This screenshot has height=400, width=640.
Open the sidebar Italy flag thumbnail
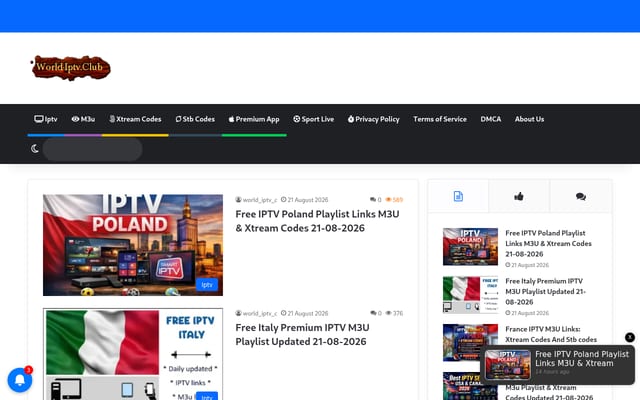coord(470,295)
